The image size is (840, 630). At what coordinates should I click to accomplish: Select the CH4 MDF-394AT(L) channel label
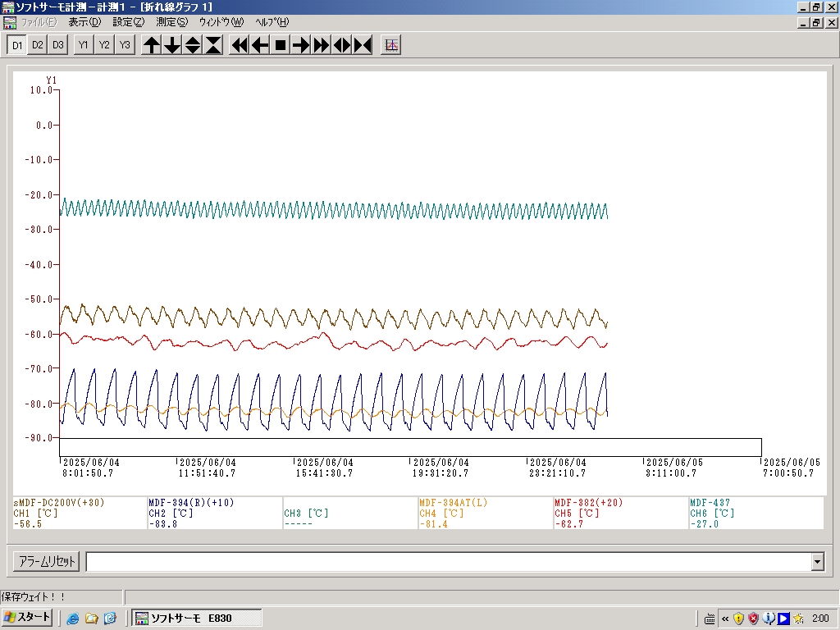[453, 503]
